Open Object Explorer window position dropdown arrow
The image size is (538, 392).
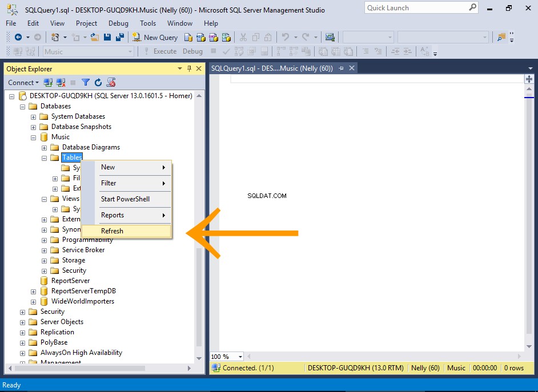pos(180,68)
